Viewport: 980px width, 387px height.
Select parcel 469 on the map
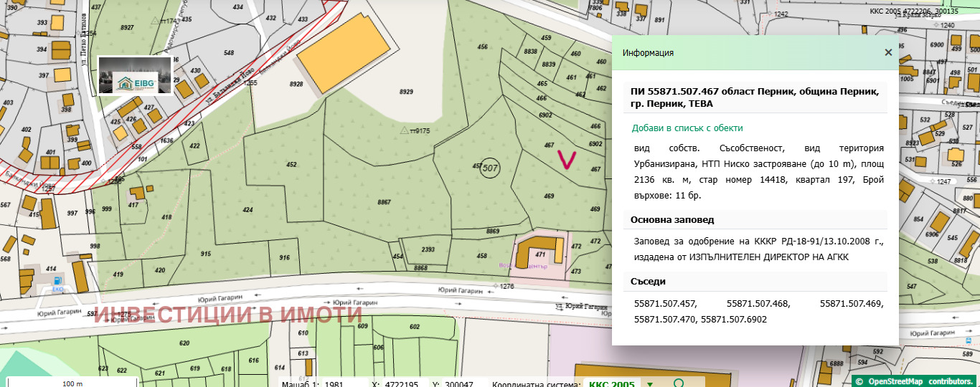pos(549,196)
